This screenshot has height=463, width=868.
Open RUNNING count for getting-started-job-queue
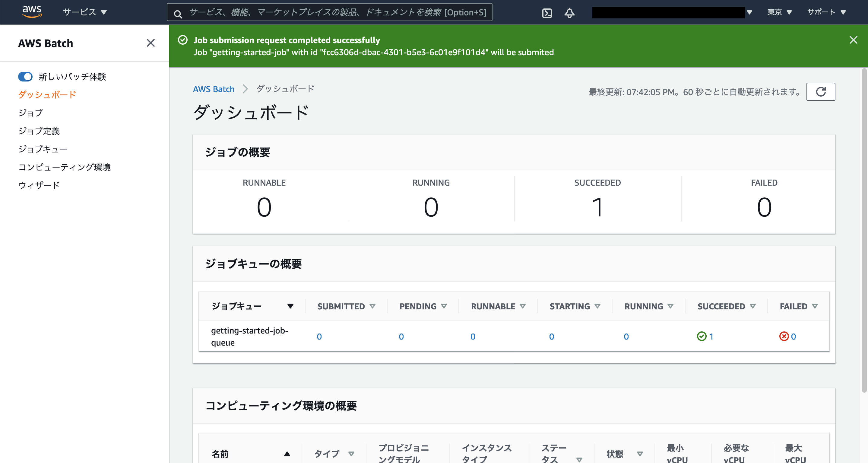[x=626, y=337]
